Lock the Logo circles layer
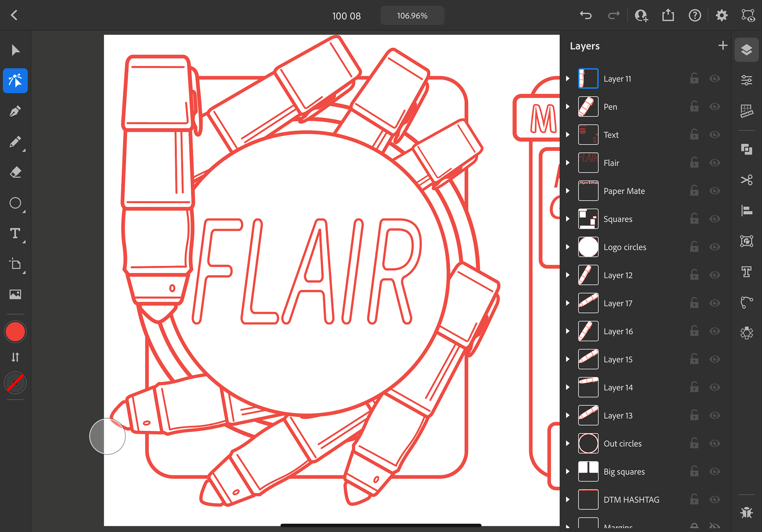Screen dimensions: 762x532 pyautogui.click(x=694, y=247)
